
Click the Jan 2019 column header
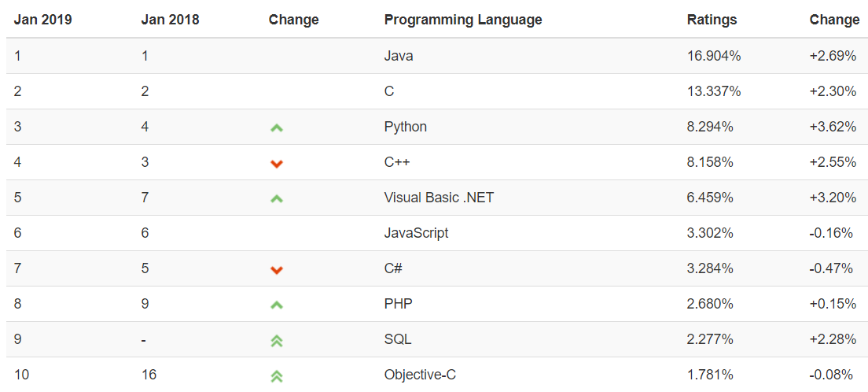[42, 20]
